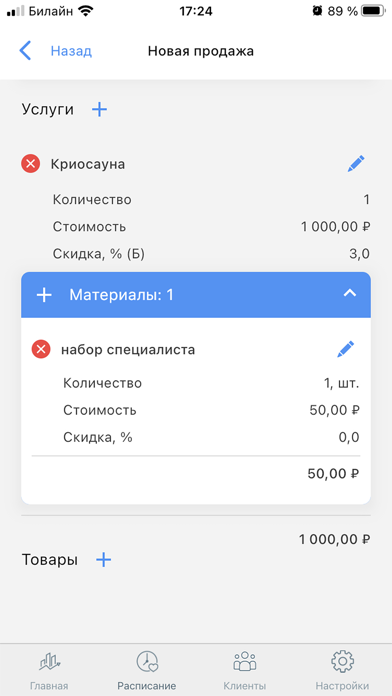392x696 pixels.
Task: Open the Клиенты tab
Action: pyautogui.click(x=245, y=671)
